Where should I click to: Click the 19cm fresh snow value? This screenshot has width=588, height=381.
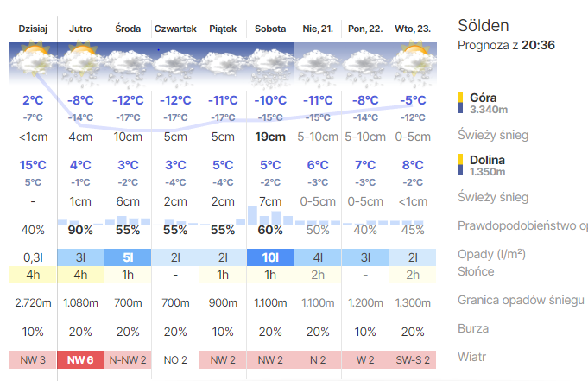pos(270,137)
